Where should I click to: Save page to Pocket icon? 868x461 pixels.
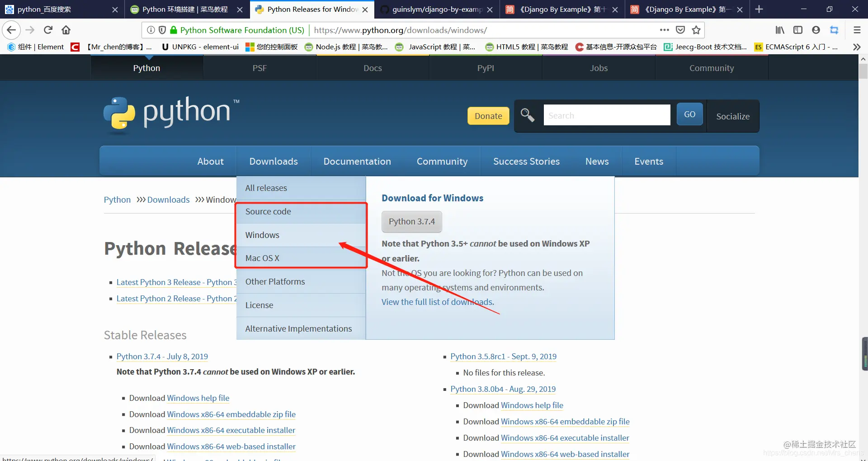point(680,30)
